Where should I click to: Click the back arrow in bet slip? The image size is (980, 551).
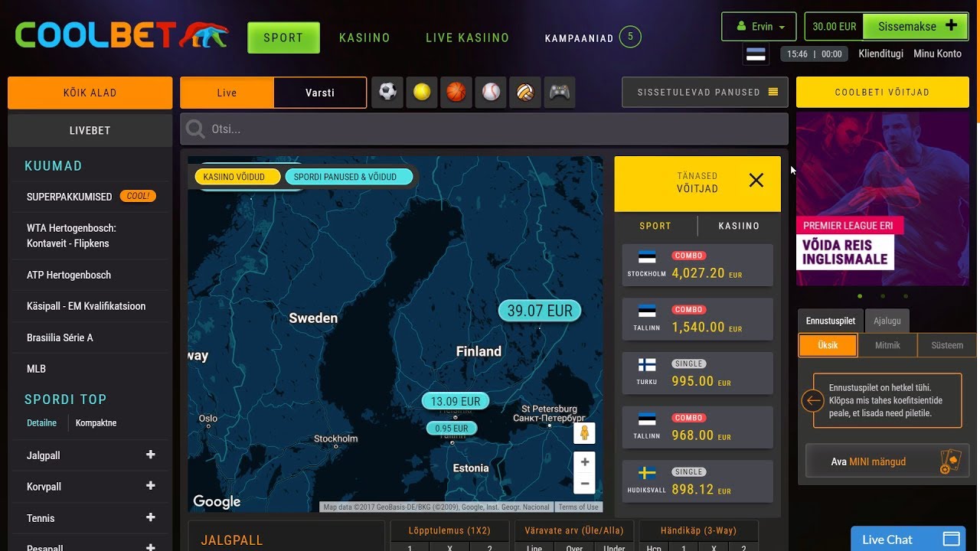[812, 400]
